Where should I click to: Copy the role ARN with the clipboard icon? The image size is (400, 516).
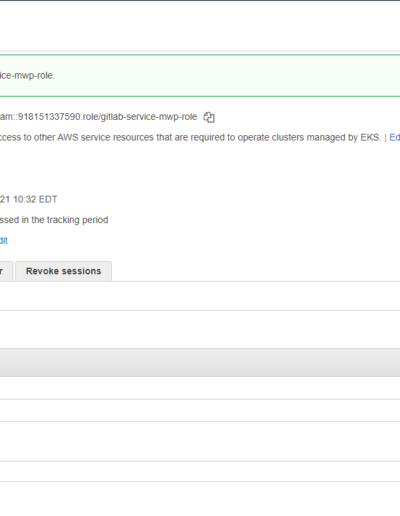click(x=209, y=117)
